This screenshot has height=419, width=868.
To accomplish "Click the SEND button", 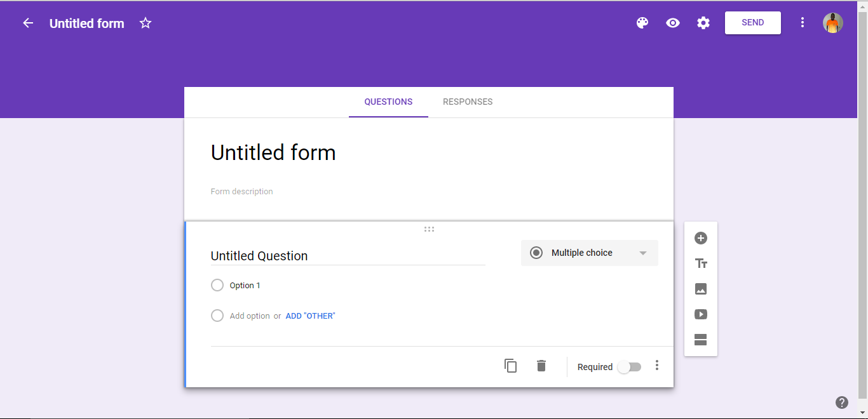I will pyautogui.click(x=753, y=23).
